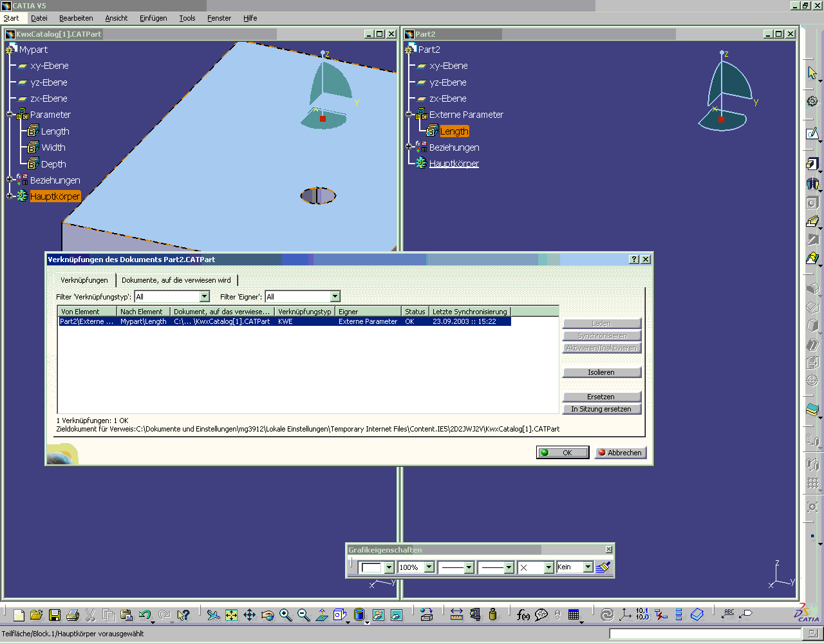Click the white fill color swatch
The image size is (824, 644).
(x=371, y=567)
